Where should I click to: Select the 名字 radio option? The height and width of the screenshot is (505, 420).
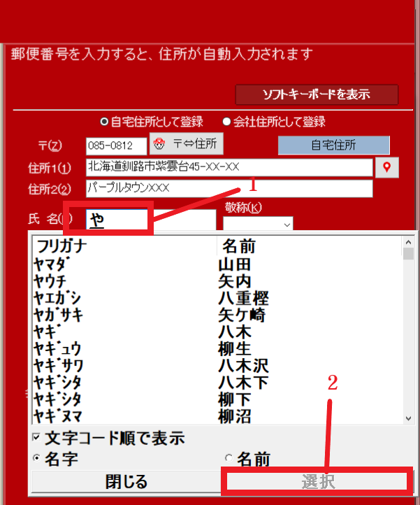(55, 459)
